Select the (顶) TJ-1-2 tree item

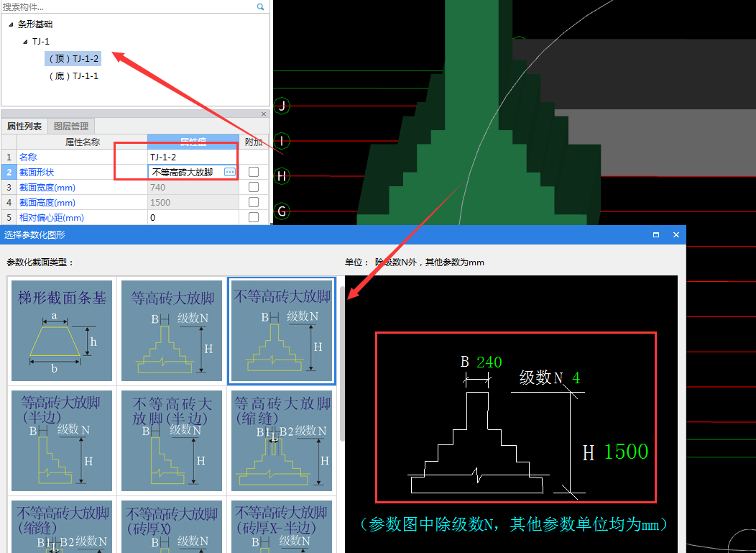tap(73, 58)
